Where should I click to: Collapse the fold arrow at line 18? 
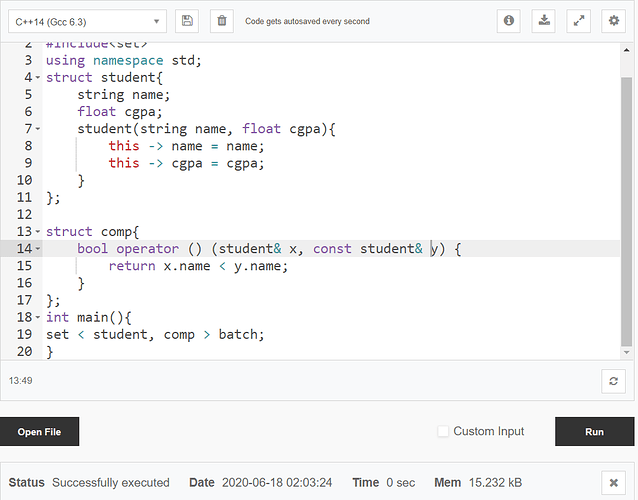coord(38,317)
